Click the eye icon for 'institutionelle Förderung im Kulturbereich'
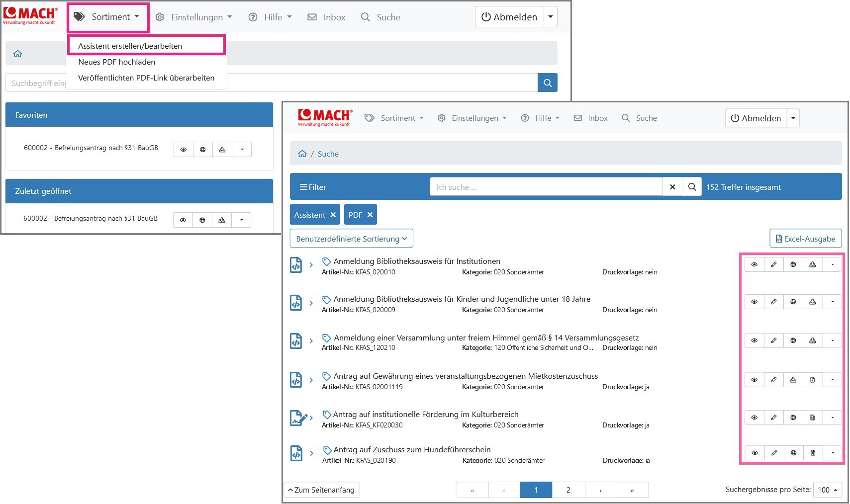The width and height of the screenshot is (850, 504). point(755,418)
